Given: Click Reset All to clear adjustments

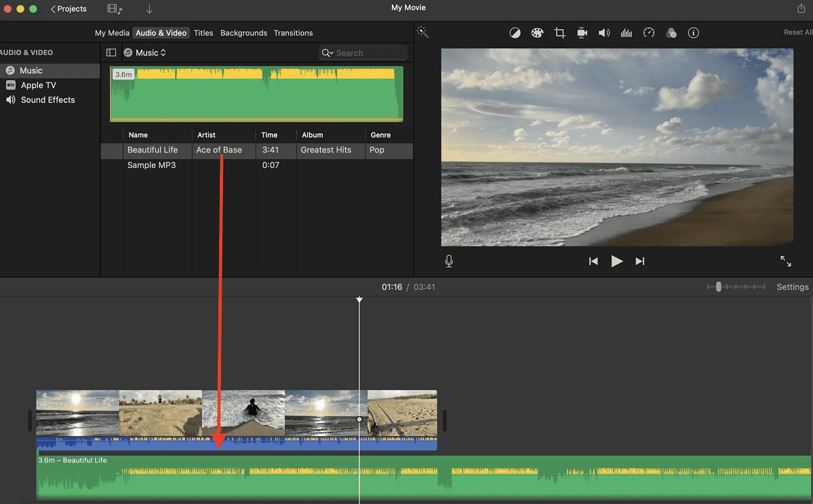Looking at the screenshot, I should click(x=797, y=32).
